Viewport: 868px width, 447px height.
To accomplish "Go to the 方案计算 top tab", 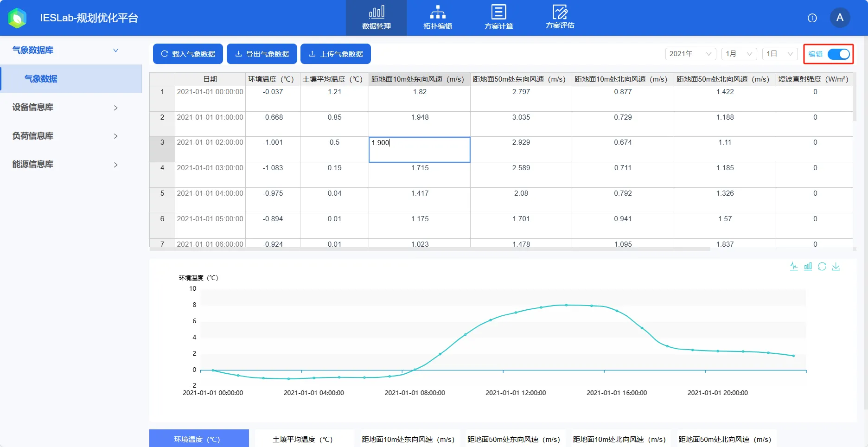I will tap(499, 18).
